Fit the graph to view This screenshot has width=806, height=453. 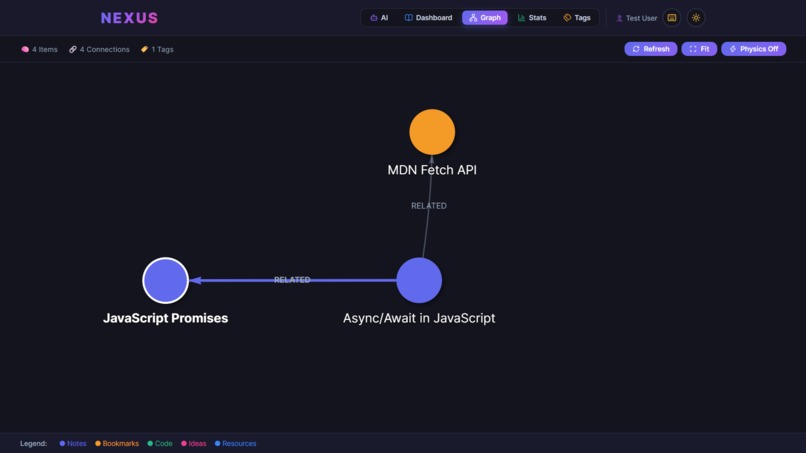click(699, 49)
